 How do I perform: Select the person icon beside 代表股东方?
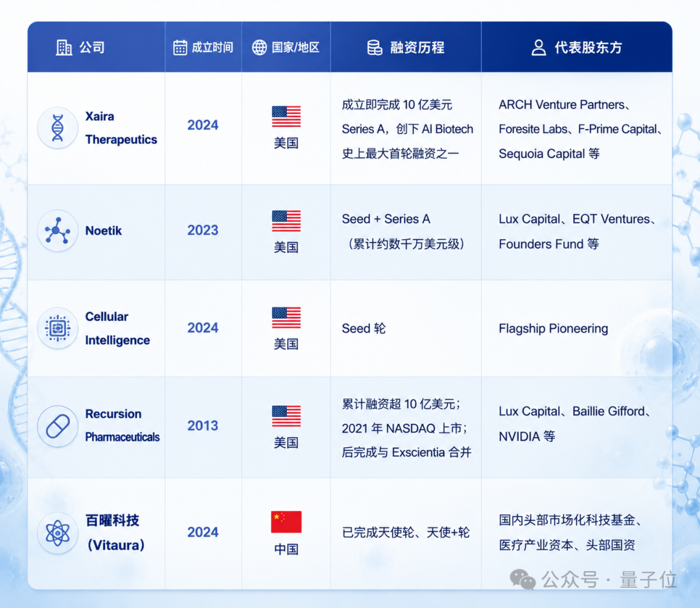[539, 47]
